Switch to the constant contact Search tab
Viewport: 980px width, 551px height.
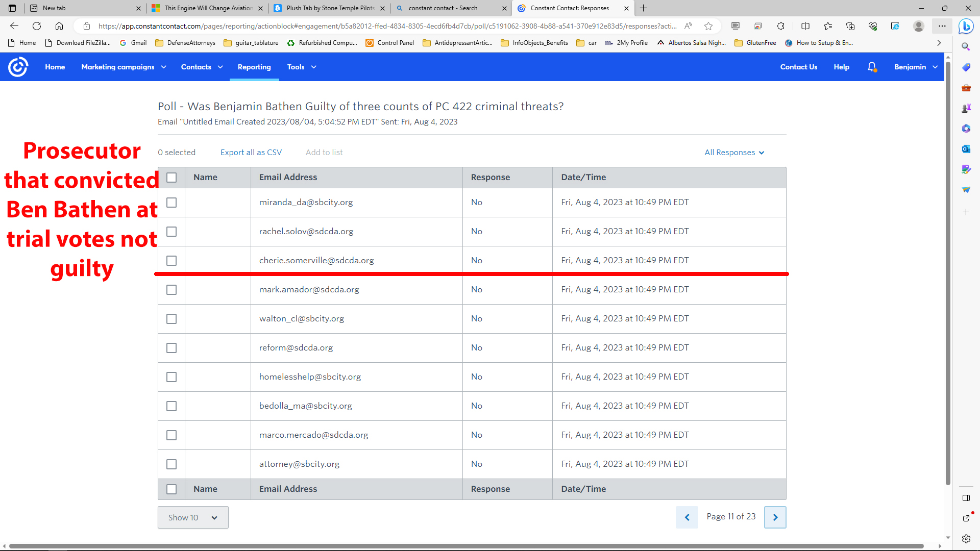(443, 8)
